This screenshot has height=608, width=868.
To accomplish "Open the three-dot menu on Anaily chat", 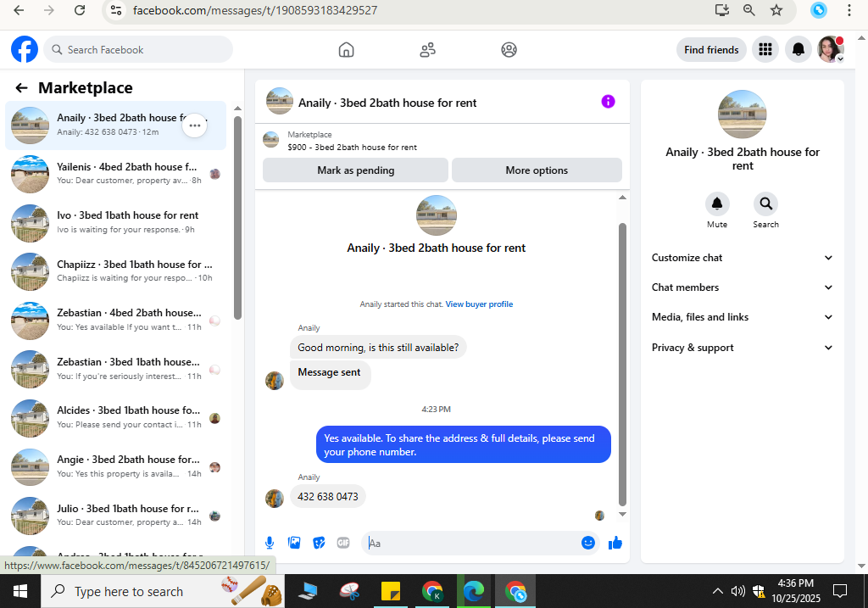I will pos(195,126).
